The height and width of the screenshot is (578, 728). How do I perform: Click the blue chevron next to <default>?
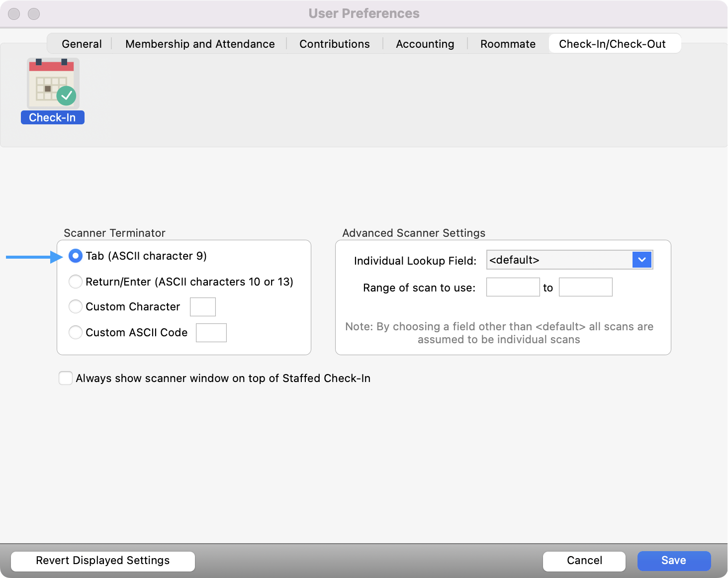(642, 260)
